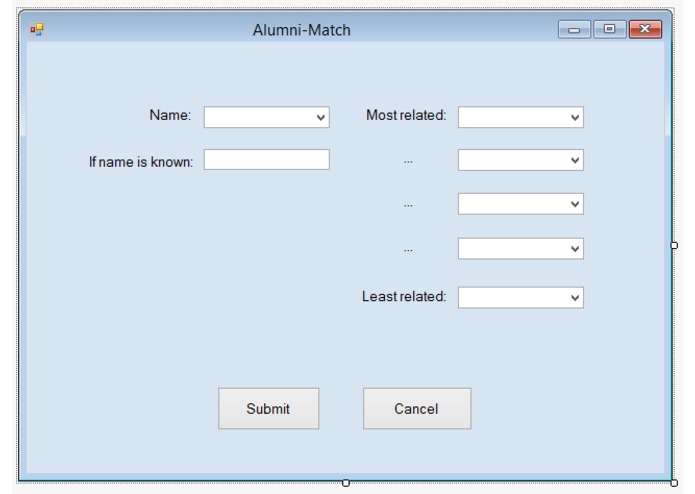
Task: Click the bottom-right corner resize handle
Action: point(674,483)
